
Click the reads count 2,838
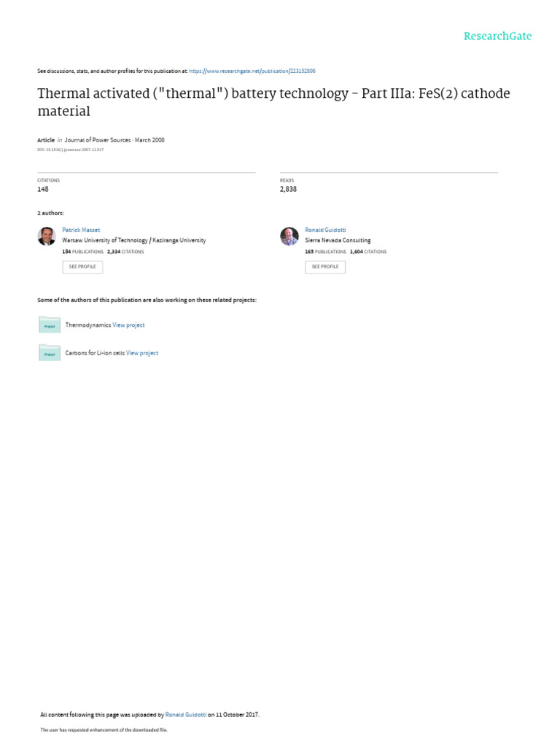pyautogui.click(x=288, y=189)
